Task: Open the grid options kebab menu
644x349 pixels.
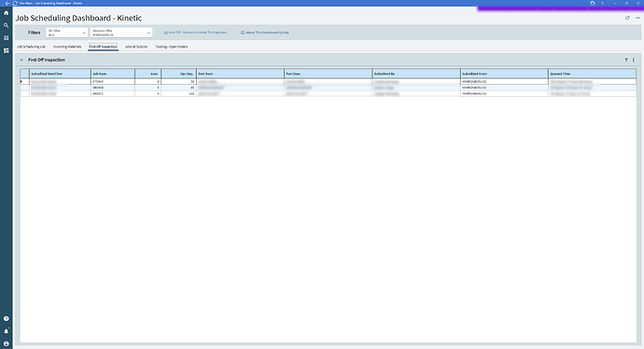Action: click(634, 60)
